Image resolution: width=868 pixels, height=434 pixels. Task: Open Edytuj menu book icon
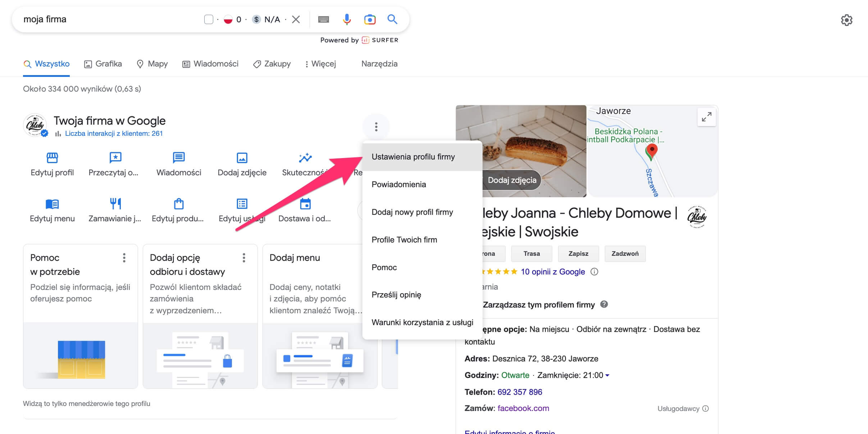coord(52,204)
